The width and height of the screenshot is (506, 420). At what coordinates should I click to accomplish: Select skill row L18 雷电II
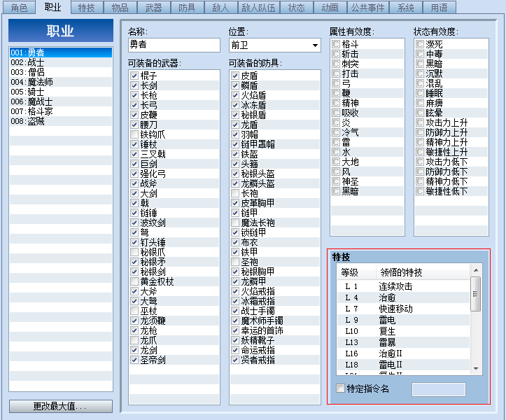click(x=403, y=365)
